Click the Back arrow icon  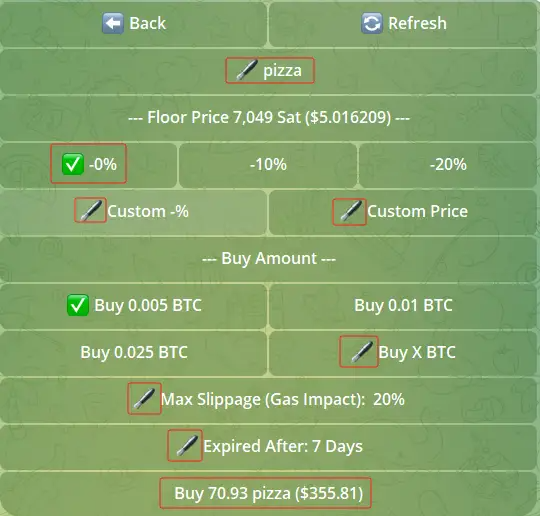[113, 23]
